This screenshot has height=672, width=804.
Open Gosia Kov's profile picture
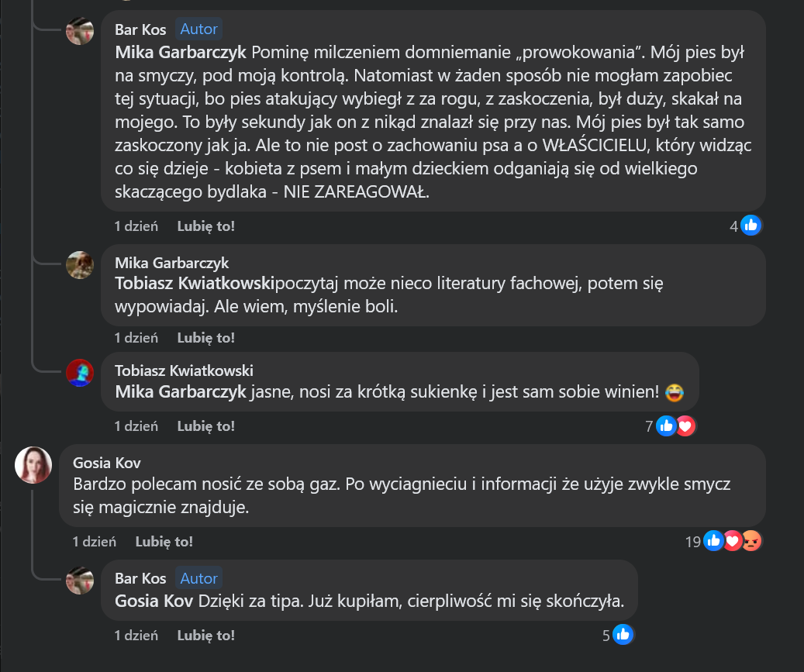pos(33,465)
